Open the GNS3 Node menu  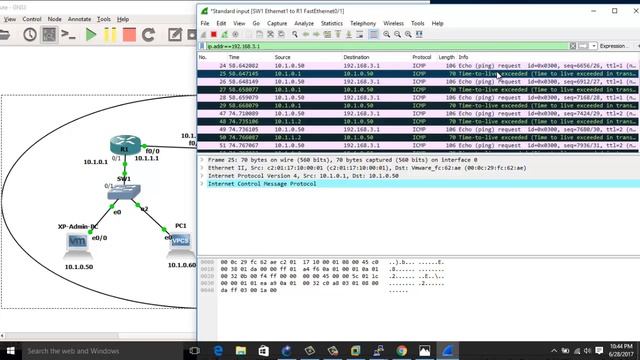tap(54, 19)
